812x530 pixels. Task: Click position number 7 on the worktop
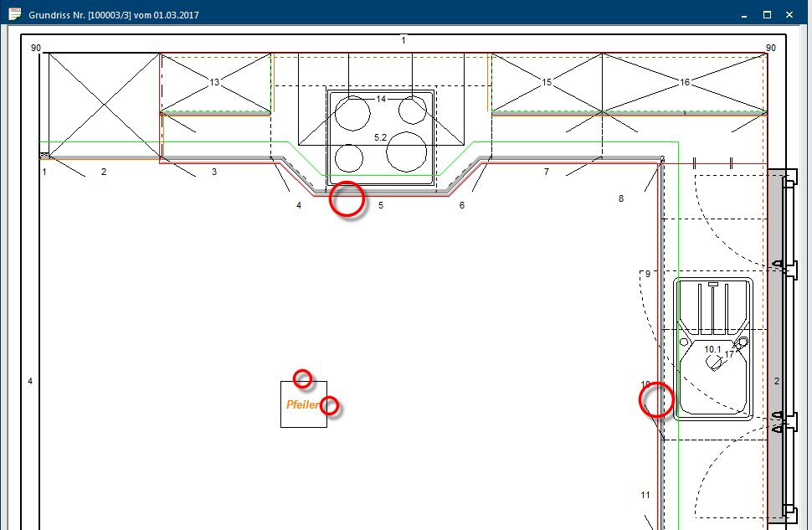[x=547, y=172]
